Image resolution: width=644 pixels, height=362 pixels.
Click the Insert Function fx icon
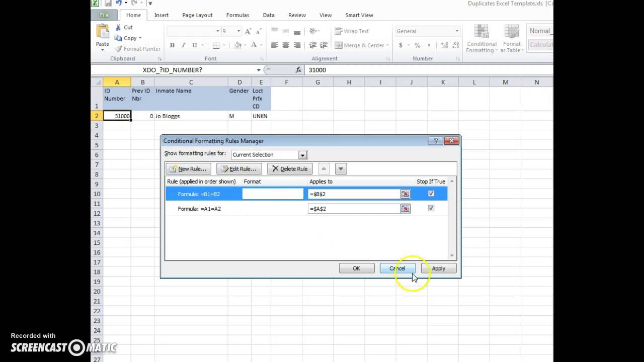[298, 70]
